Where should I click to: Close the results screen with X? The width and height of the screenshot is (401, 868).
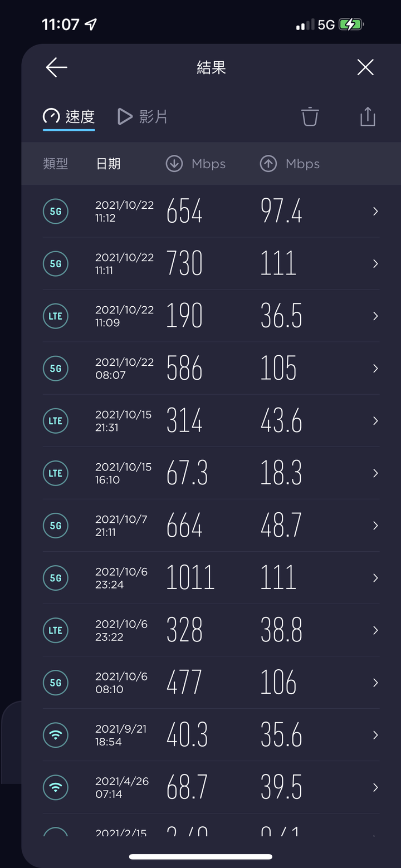click(365, 68)
